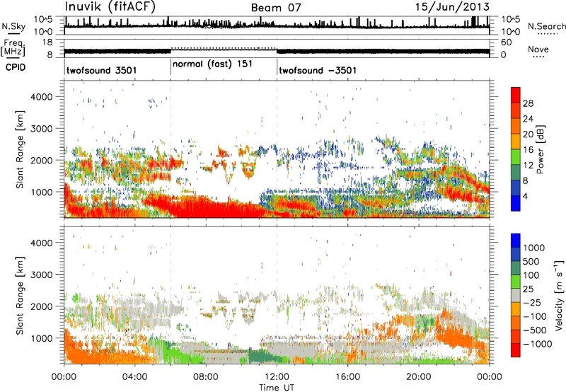
Task: Click the 'twofsound -3501' CPID segment label
Action: [318, 70]
